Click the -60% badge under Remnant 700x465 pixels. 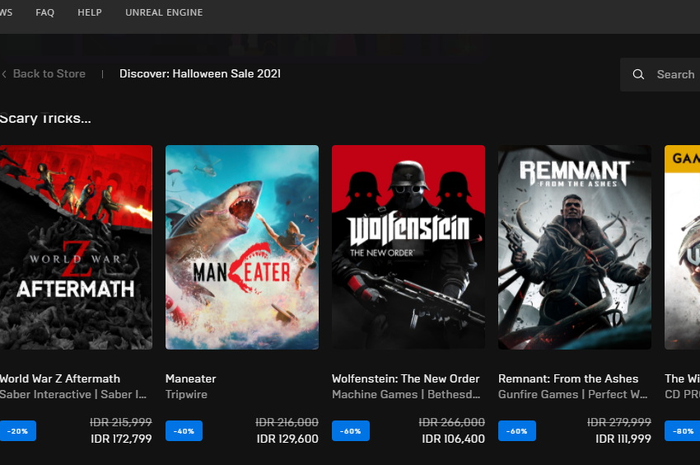coord(517,431)
